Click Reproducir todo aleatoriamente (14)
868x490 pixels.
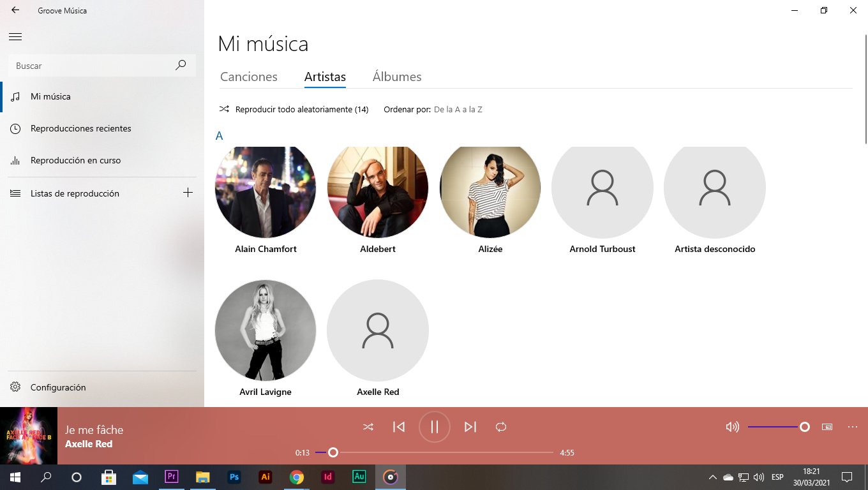point(294,109)
